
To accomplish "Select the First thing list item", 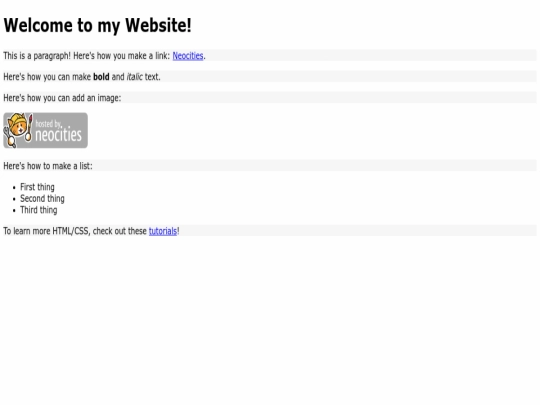I will pyautogui.click(x=37, y=187).
